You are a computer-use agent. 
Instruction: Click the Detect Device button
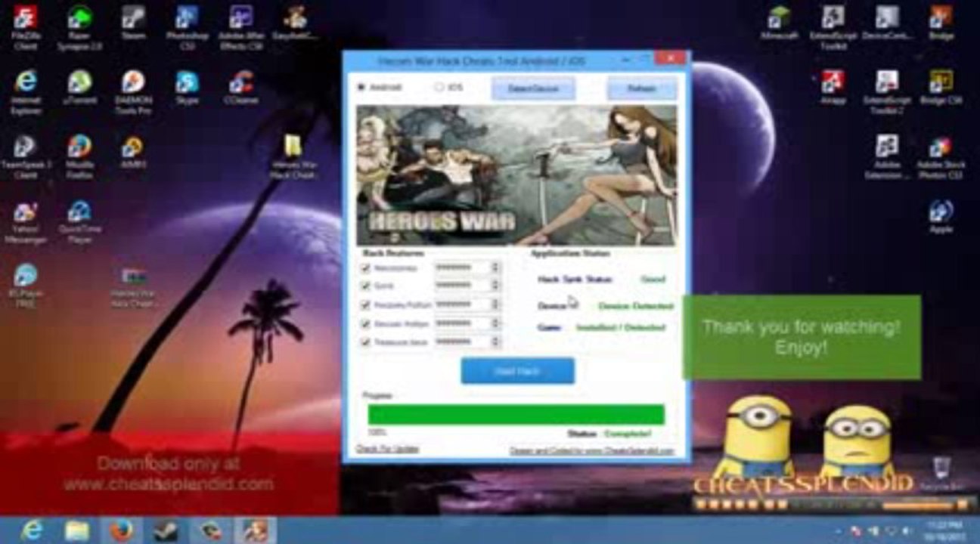pyautogui.click(x=533, y=88)
